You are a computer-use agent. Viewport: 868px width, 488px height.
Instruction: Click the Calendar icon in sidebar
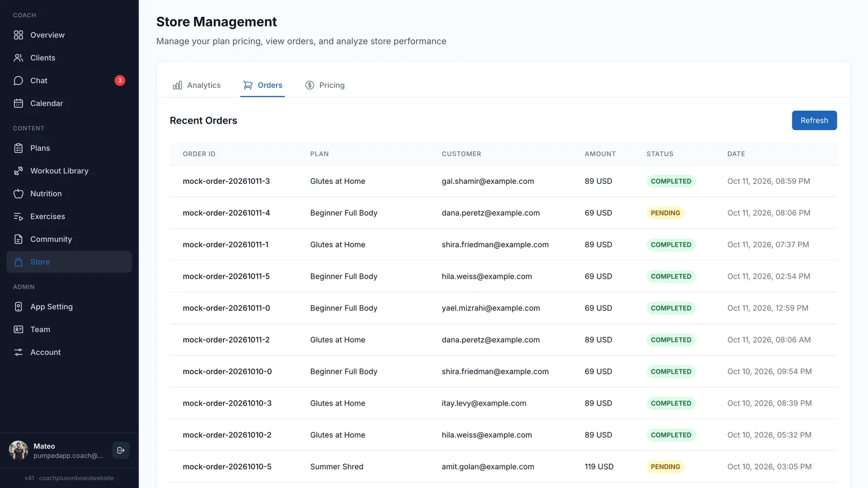coord(18,104)
